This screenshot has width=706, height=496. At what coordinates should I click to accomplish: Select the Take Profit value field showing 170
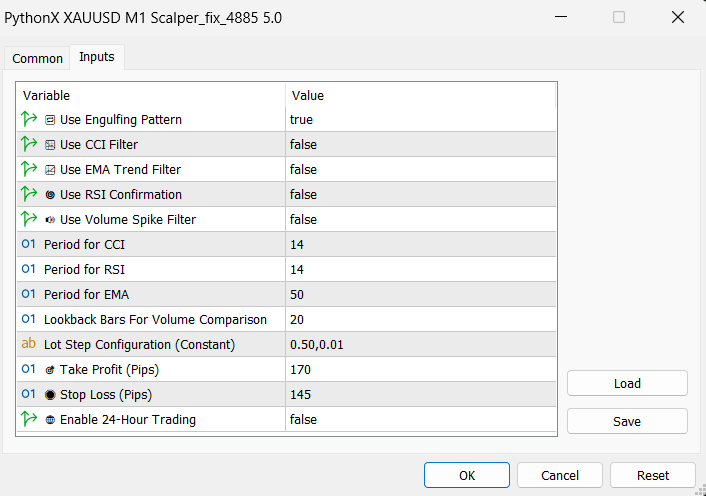pyautogui.click(x=420, y=369)
